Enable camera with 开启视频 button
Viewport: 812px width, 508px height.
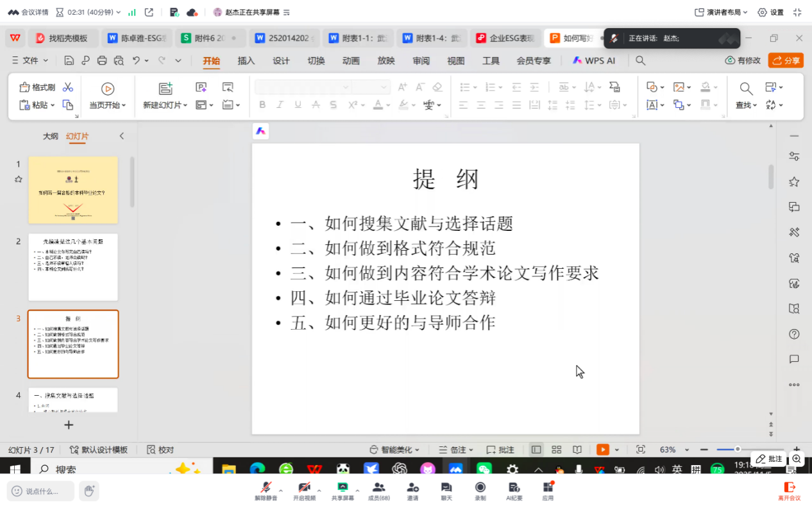tap(305, 491)
